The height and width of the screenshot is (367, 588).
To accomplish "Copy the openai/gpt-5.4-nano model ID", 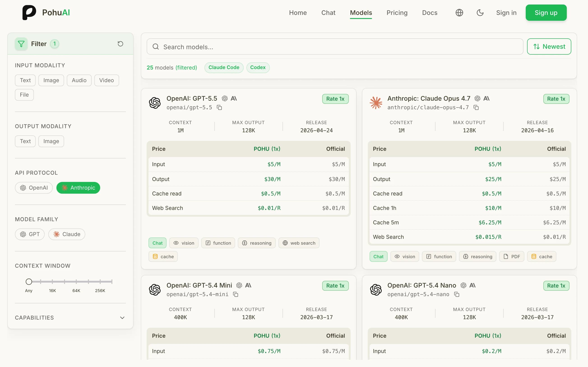I will (x=457, y=294).
